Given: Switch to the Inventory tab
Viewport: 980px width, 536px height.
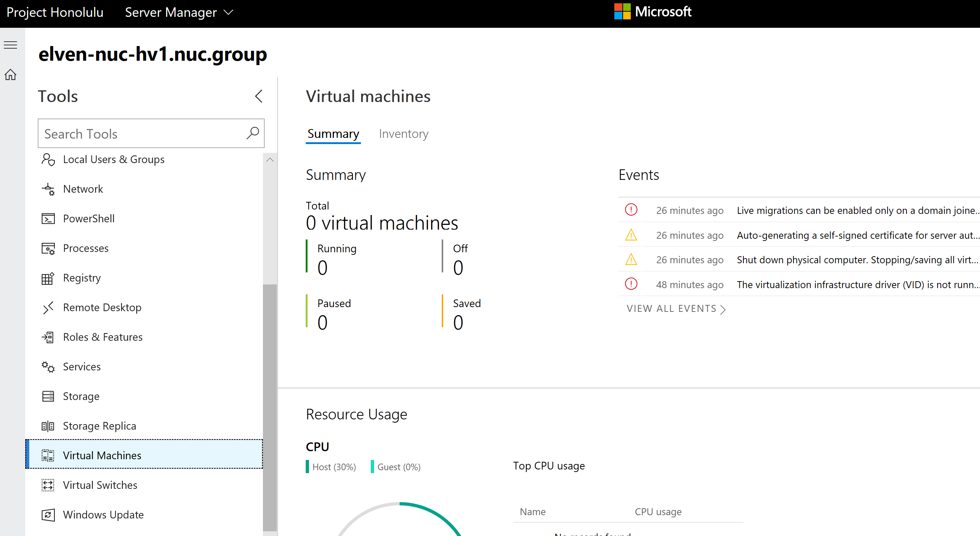Looking at the screenshot, I should 403,134.
